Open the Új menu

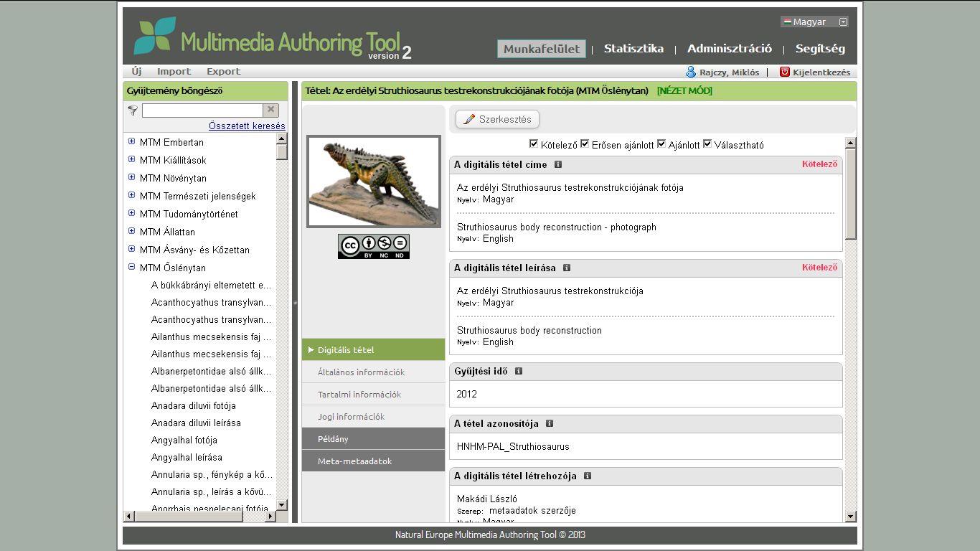[137, 72]
